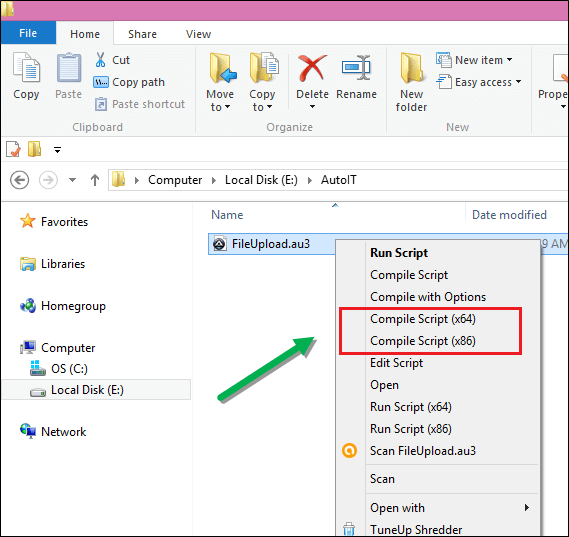Expand the Open with submenu arrow

(527, 508)
